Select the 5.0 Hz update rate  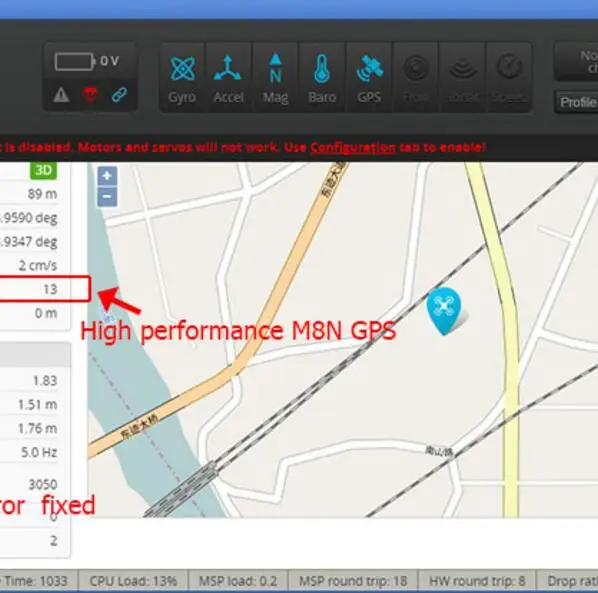(39, 452)
